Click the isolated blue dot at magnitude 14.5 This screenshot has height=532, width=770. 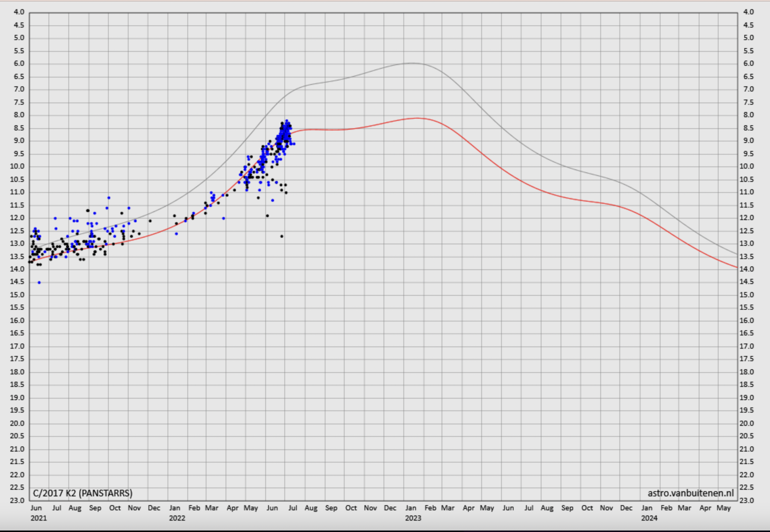39,283
